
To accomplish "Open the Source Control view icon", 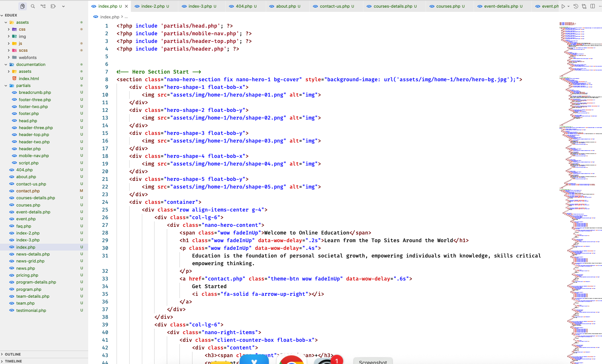I will (x=43, y=6).
